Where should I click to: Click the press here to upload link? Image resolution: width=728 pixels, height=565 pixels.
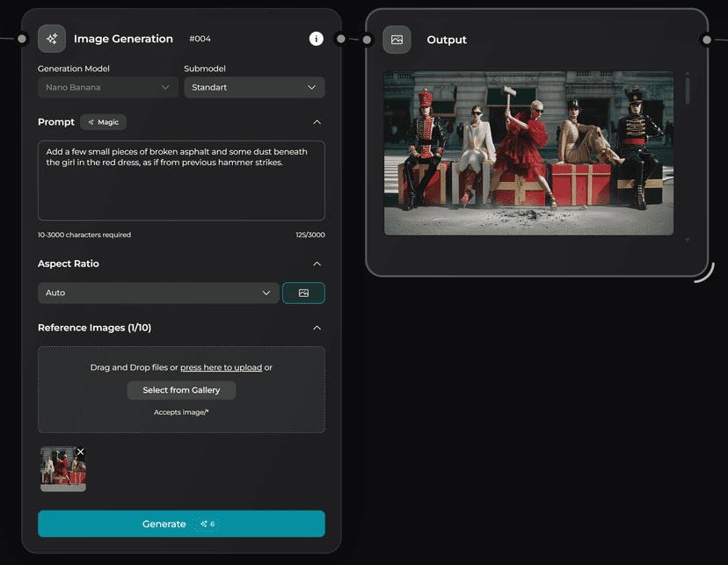221,367
